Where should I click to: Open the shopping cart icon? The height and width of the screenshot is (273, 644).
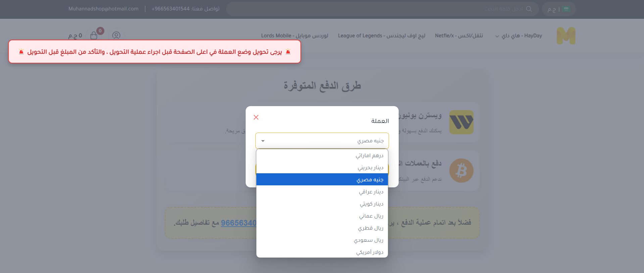pyautogui.click(x=94, y=36)
